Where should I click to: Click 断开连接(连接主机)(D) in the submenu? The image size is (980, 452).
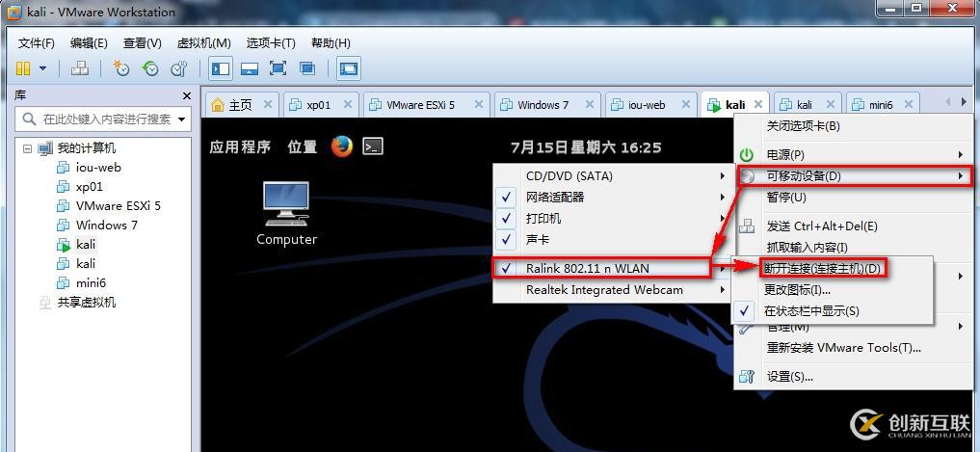tap(823, 268)
